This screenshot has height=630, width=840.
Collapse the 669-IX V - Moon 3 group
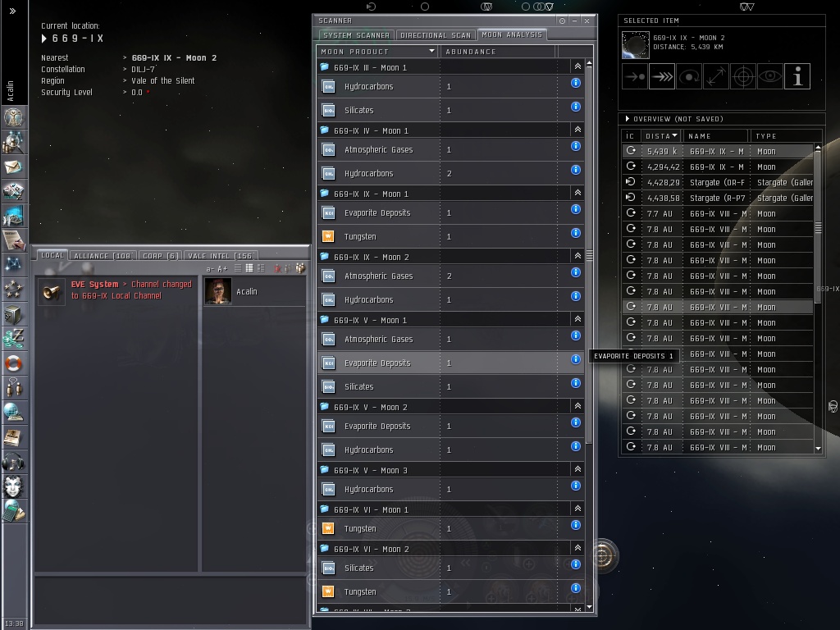[x=577, y=469]
